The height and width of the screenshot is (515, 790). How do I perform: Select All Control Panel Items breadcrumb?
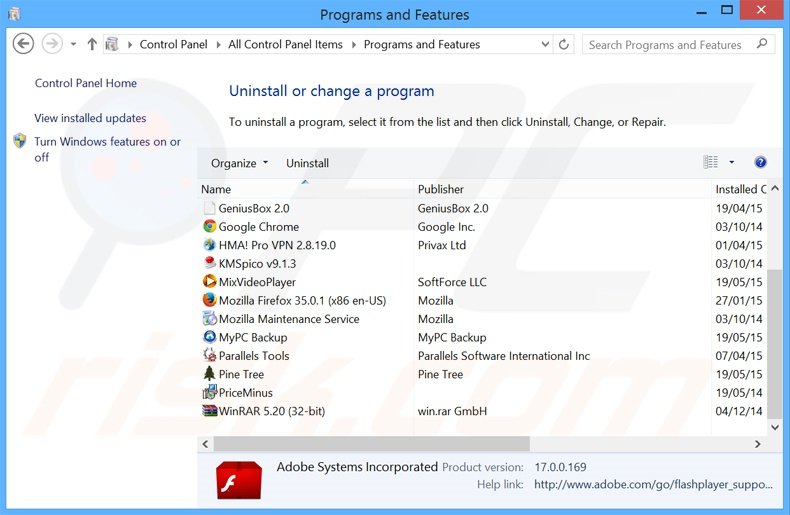[285, 44]
